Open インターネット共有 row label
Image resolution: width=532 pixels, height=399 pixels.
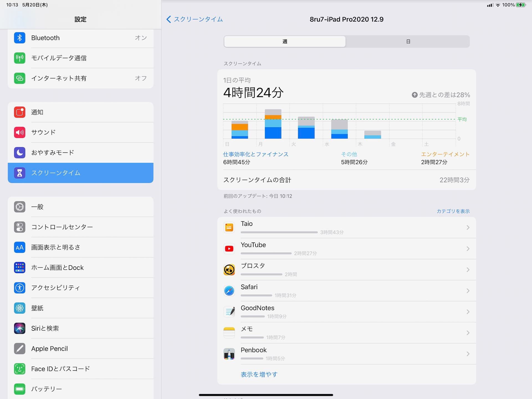pyautogui.click(x=59, y=78)
